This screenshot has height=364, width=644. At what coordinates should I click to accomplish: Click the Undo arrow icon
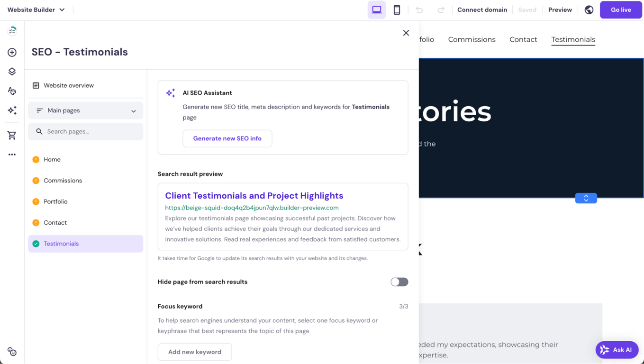pos(419,9)
